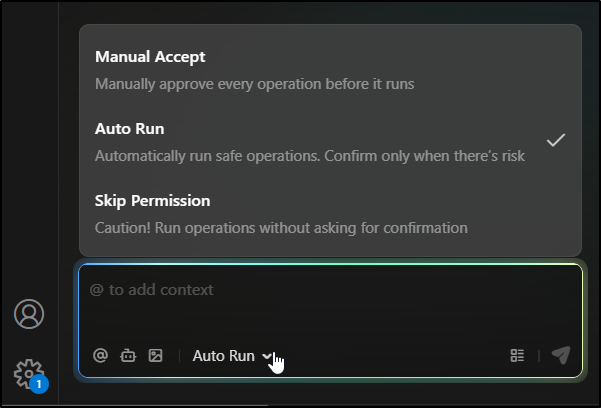This screenshot has height=408, width=601.
Task: Collapse the chevron next to Auto Run
Action: (x=267, y=355)
